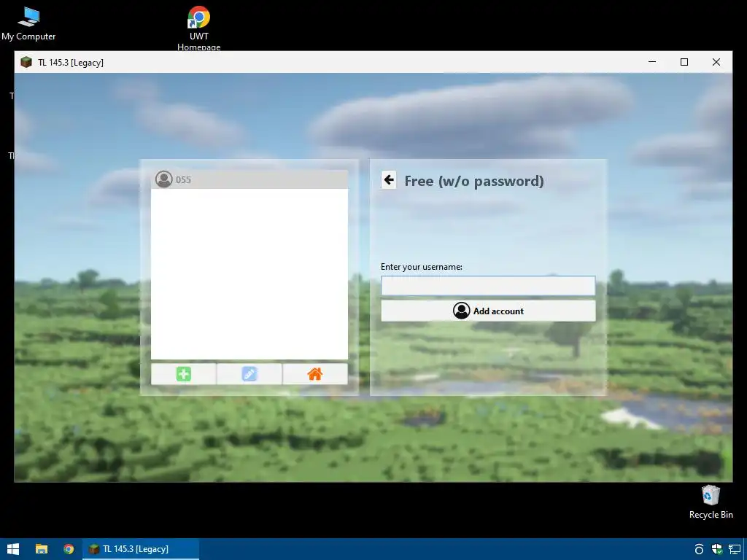Launch Chrome from the taskbar

pyautogui.click(x=69, y=549)
